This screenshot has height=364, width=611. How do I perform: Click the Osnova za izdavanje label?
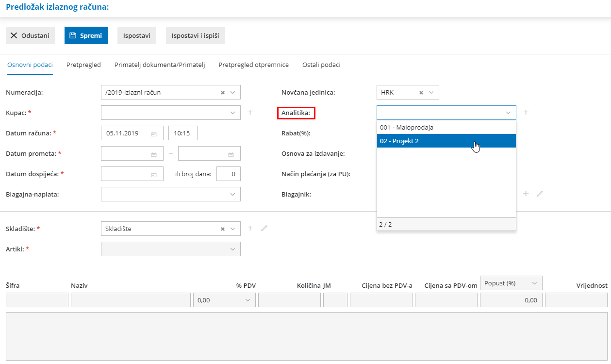[x=313, y=153]
